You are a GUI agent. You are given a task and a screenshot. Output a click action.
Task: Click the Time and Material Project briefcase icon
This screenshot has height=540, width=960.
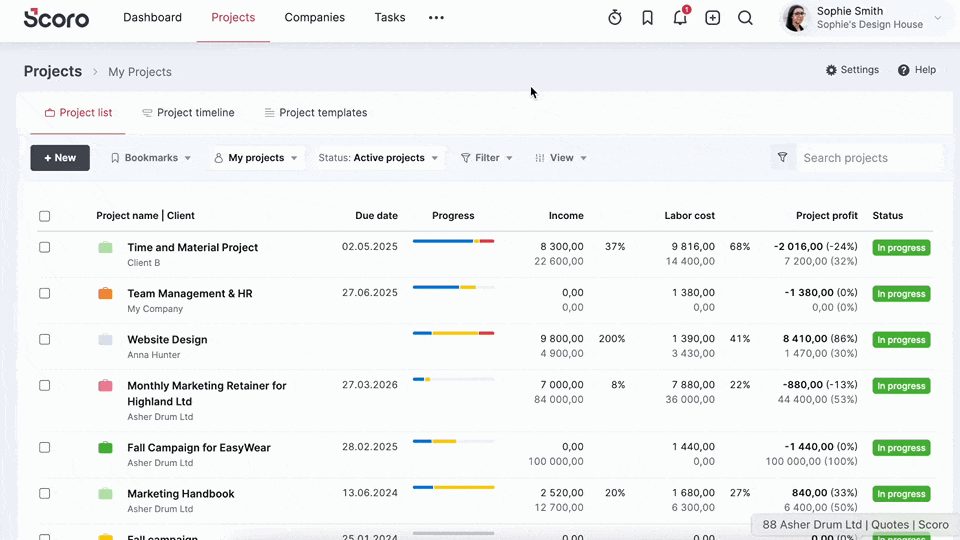coord(105,247)
